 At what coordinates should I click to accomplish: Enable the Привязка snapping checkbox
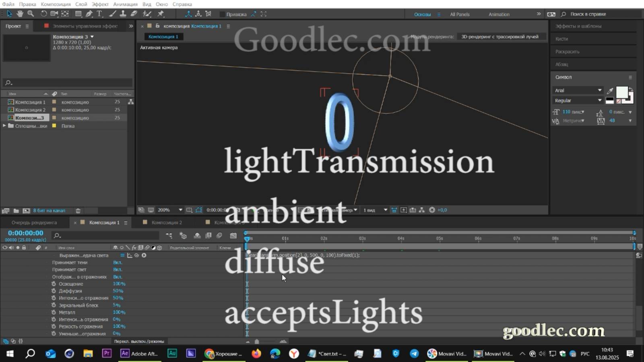[223, 14]
